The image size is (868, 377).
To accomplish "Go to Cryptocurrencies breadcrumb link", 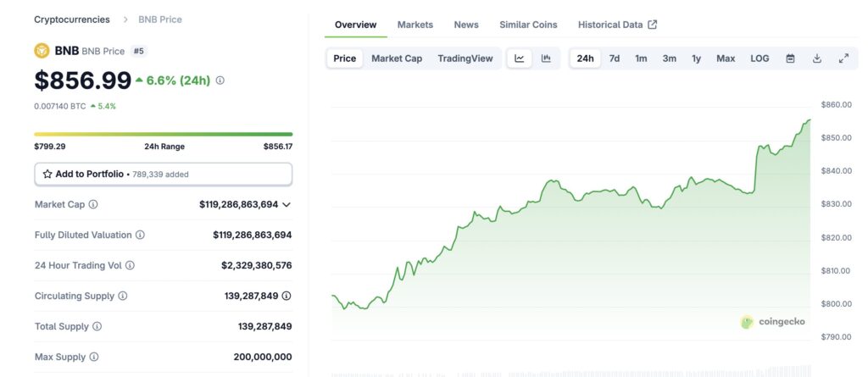I will (72, 19).
